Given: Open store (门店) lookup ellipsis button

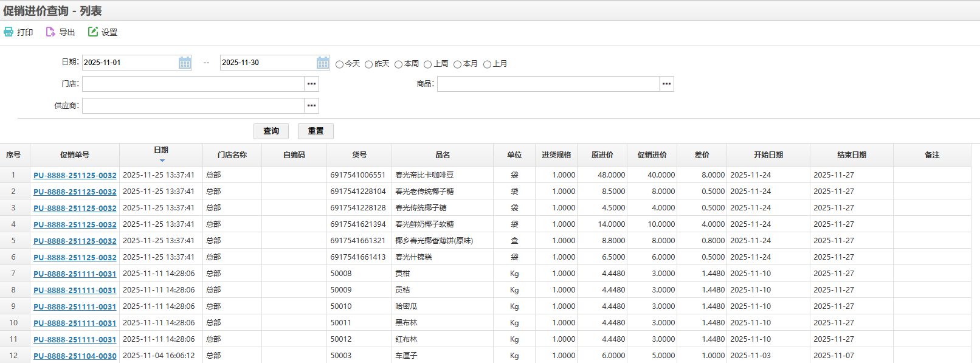Looking at the screenshot, I should tap(312, 84).
